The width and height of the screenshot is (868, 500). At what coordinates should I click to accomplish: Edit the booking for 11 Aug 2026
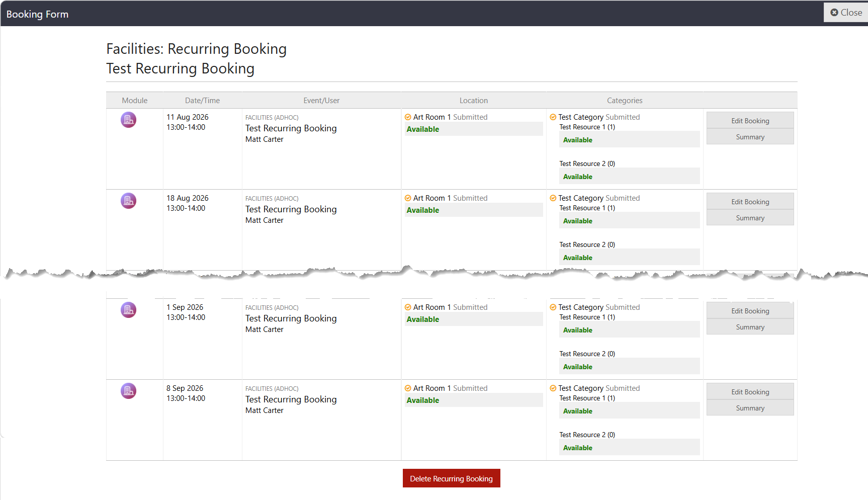750,121
